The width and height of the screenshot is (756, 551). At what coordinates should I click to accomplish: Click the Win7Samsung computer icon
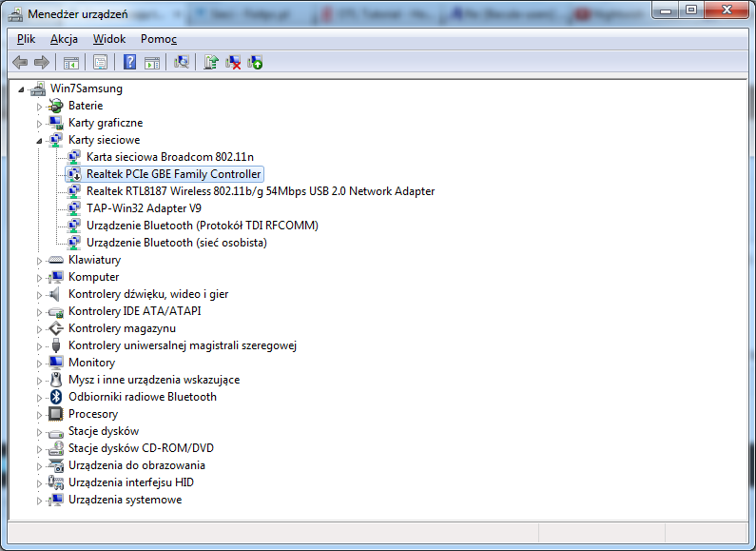(x=38, y=89)
